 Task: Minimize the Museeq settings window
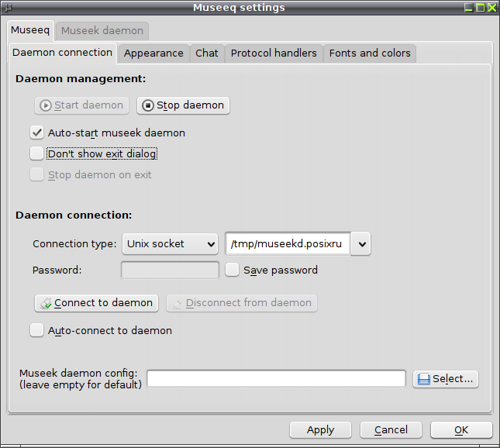468,7
